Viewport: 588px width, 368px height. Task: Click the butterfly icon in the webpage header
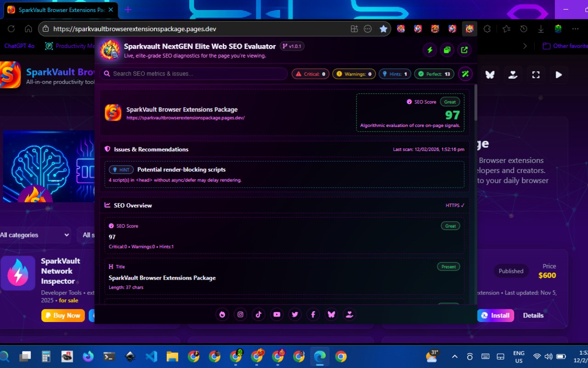pos(490,75)
